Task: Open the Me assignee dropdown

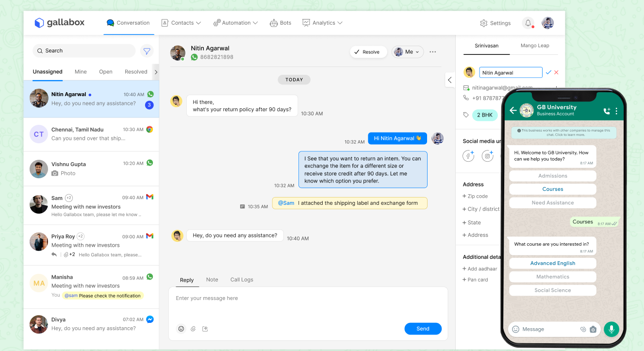Action: (408, 51)
